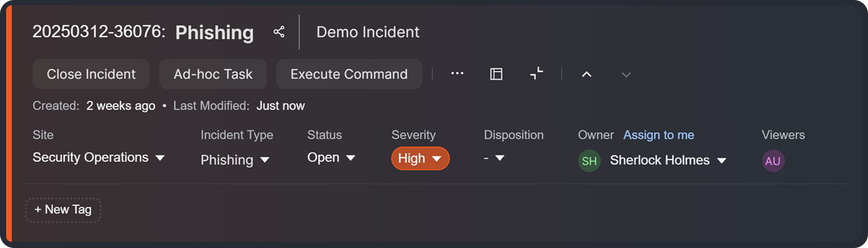Expand the Disposition dropdown
868x248 pixels.
pos(494,158)
